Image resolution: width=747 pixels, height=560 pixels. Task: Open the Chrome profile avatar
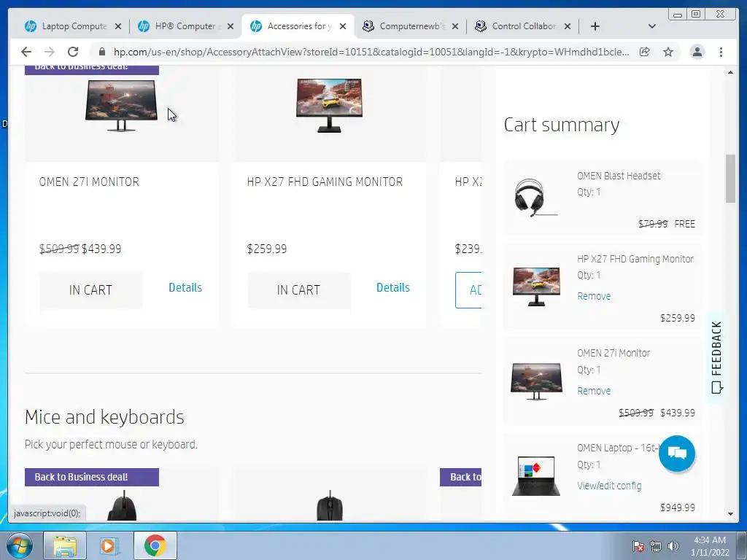[x=697, y=52]
